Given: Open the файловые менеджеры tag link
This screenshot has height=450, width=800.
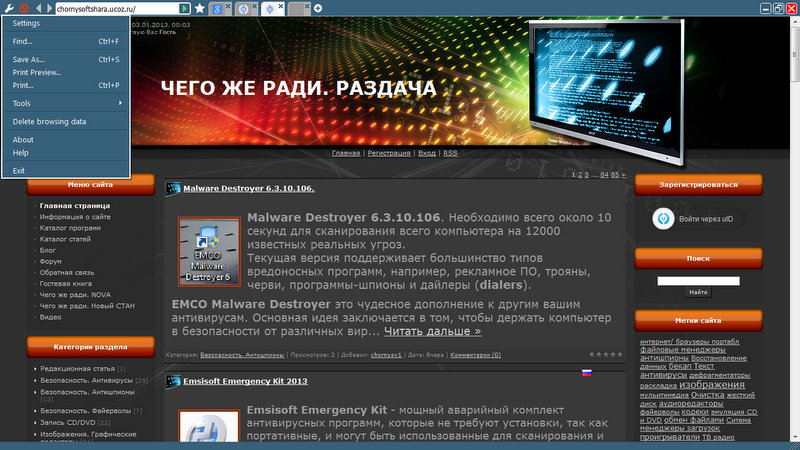Looking at the screenshot, I should [x=682, y=349].
